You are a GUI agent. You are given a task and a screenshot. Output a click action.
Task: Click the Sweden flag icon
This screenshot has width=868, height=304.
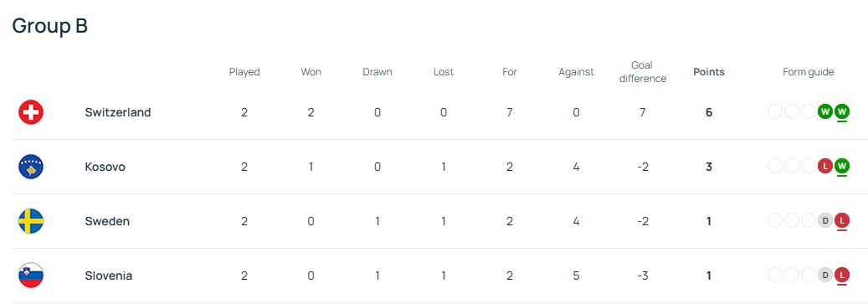pos(31,221)
